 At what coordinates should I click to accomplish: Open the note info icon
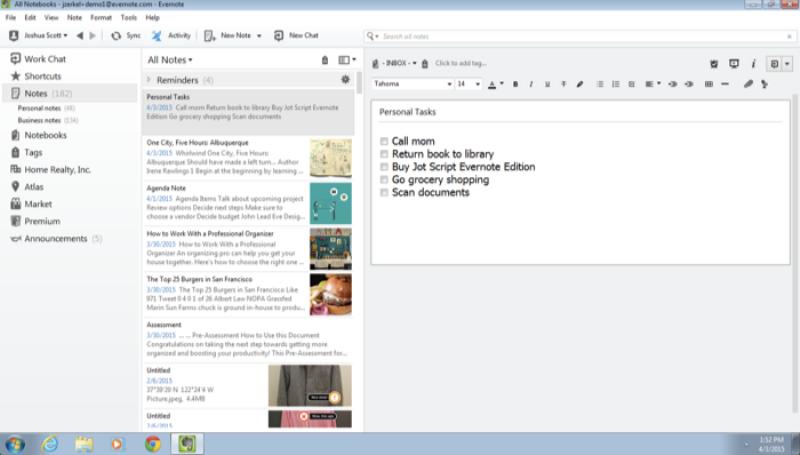(753, 63)
